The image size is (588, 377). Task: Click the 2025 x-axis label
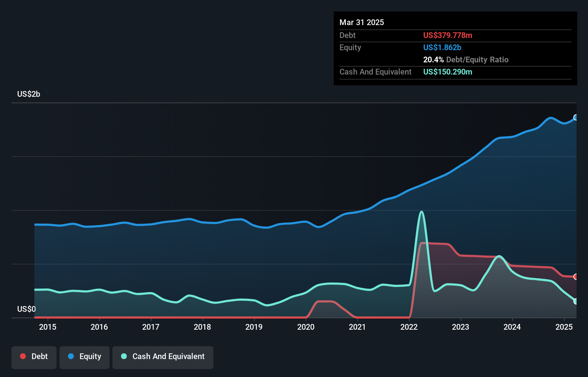point(564,327)
